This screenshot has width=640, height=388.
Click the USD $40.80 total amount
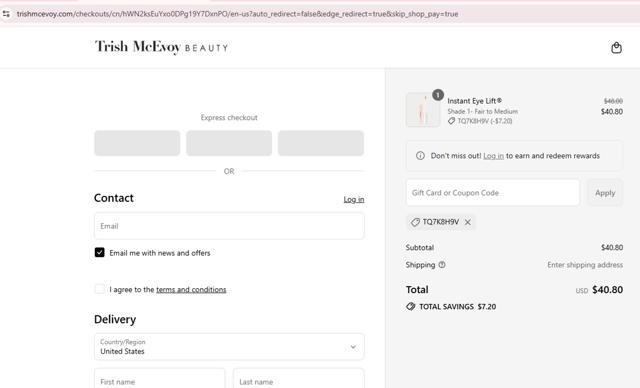599,290
